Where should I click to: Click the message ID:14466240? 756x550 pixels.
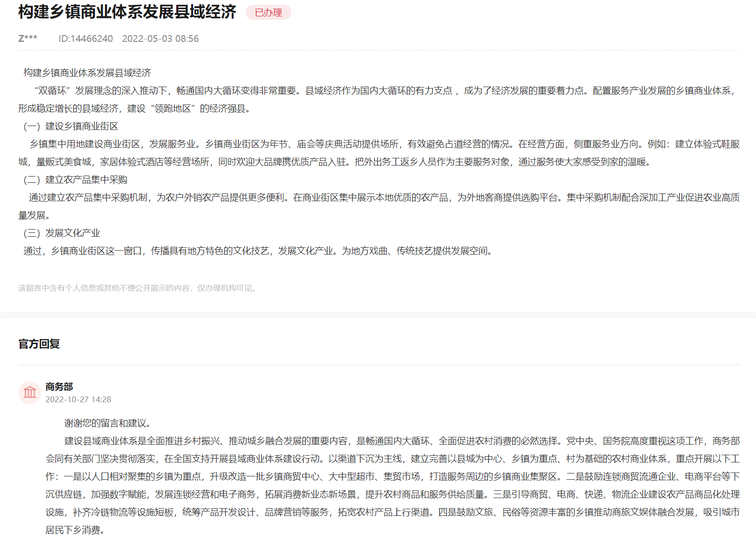click(x=86, y=38)
